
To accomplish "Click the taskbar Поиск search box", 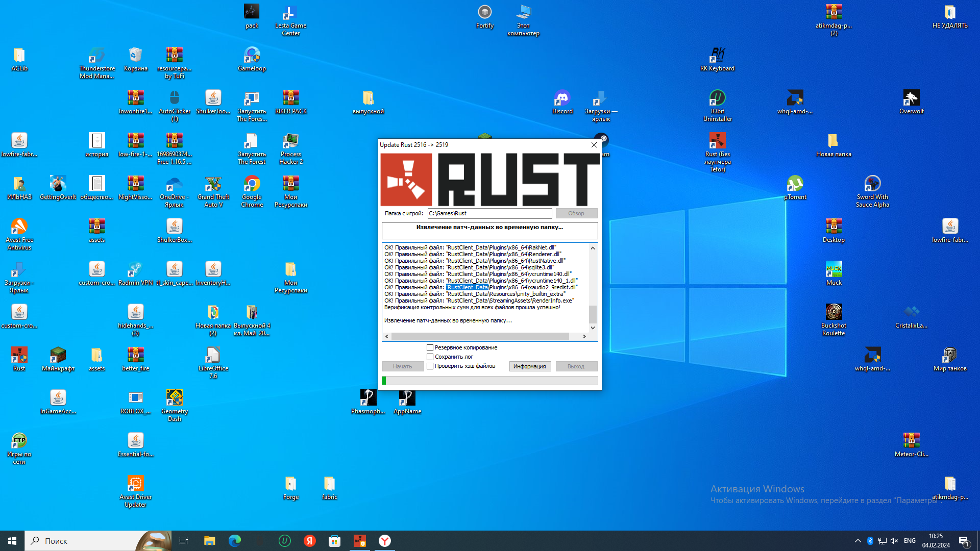I will pyautogui.click(x=98, y=541).
